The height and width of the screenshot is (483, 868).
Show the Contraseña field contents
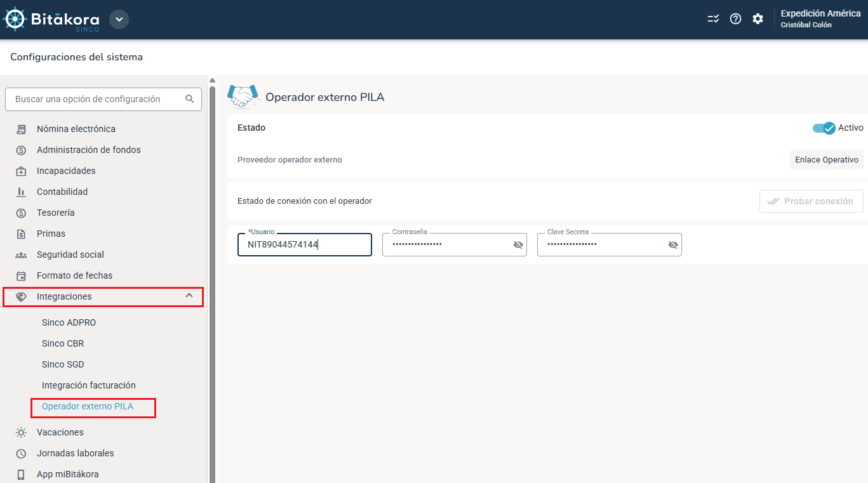pyautogui.click(x=518, y=244)
